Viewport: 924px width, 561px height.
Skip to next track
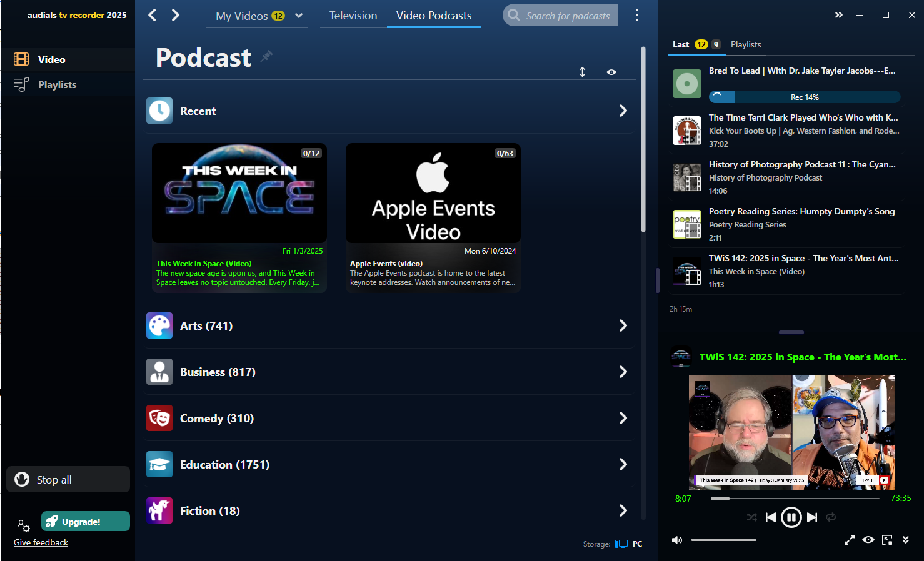pyautogui.click(x=812, y=517)
